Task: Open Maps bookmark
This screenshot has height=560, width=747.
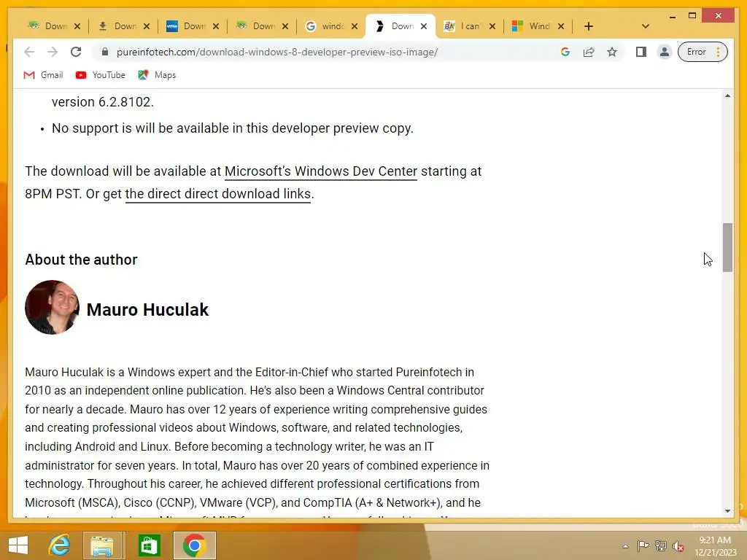Action: [158, 75]
